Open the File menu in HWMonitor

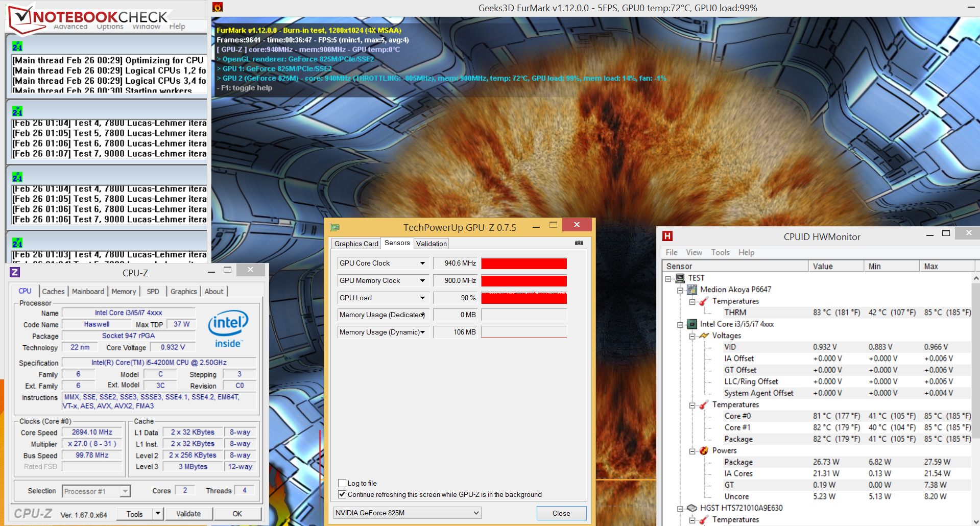(x=672, y=252)
